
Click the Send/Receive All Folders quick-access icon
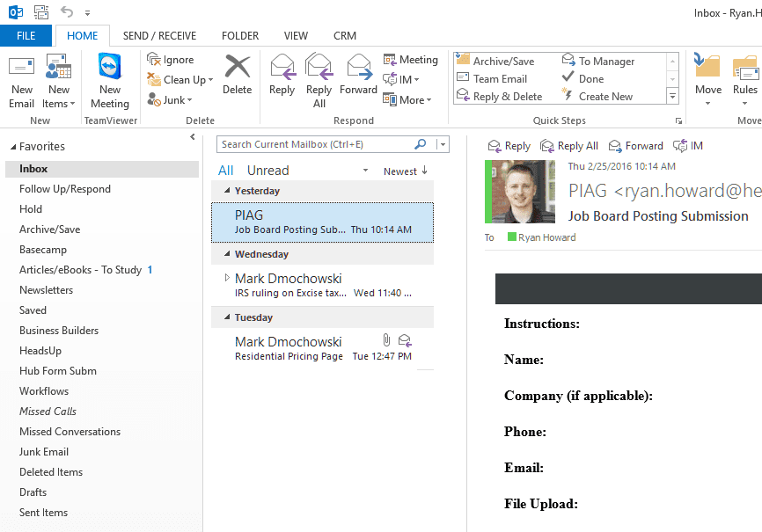pos(41,11)
